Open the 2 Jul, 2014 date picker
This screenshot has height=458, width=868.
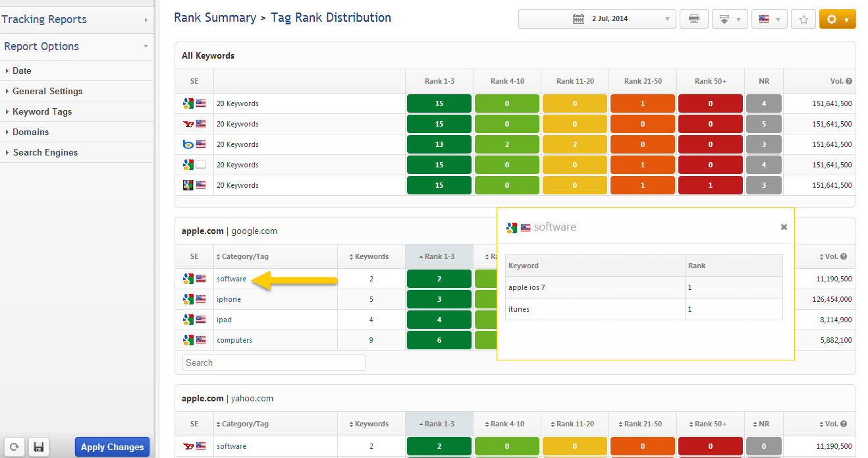(597, 19)
